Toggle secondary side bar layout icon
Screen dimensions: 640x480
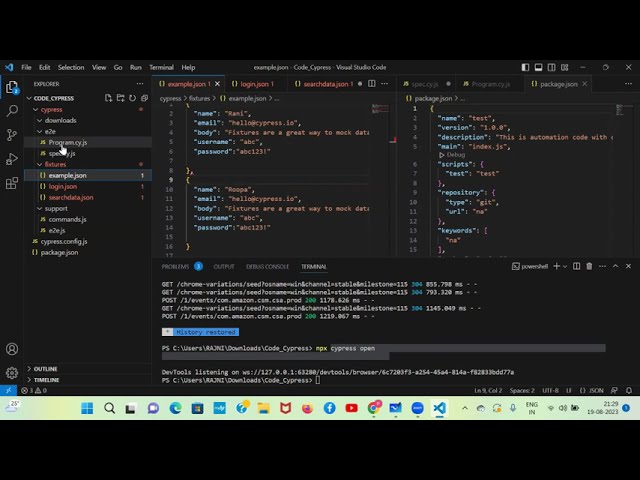pos(551,67)
